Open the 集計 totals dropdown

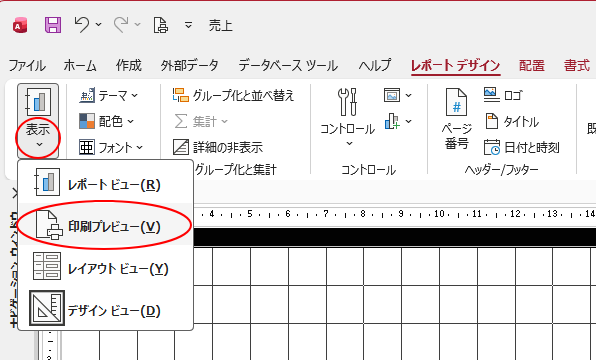coord(200,121)
